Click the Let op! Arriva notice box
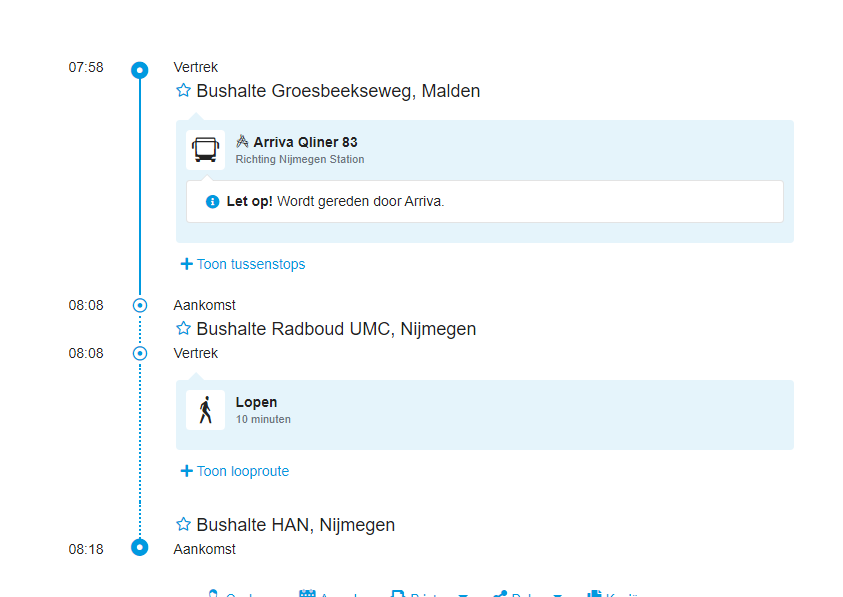Viewport: 843px width, 597px height. click(x=485, y=202)
